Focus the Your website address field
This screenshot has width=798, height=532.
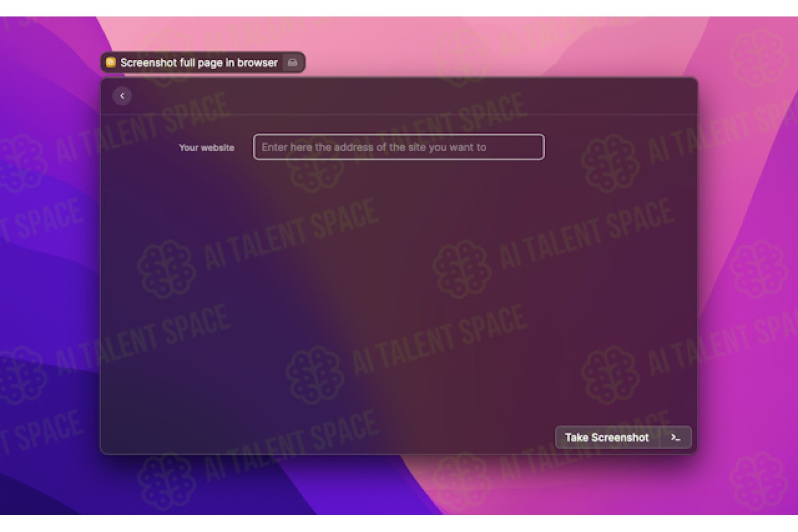click(x=398, y=147)
